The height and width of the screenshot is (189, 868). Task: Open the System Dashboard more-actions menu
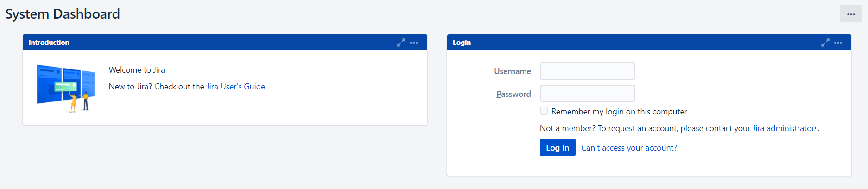coord(850,14)
